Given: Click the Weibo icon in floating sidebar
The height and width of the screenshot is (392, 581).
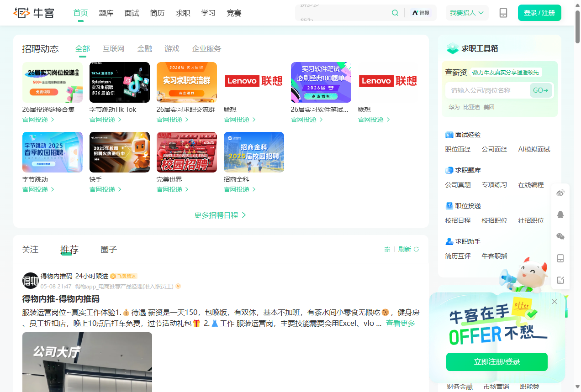Looking at the screenshot, I should 560,193.
